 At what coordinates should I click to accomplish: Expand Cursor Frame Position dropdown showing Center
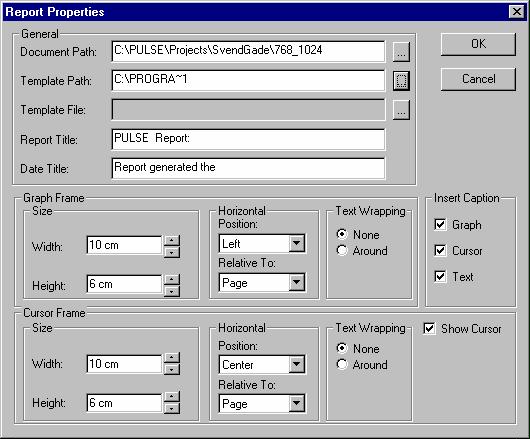pyautogui.click(x=262, y=364)
